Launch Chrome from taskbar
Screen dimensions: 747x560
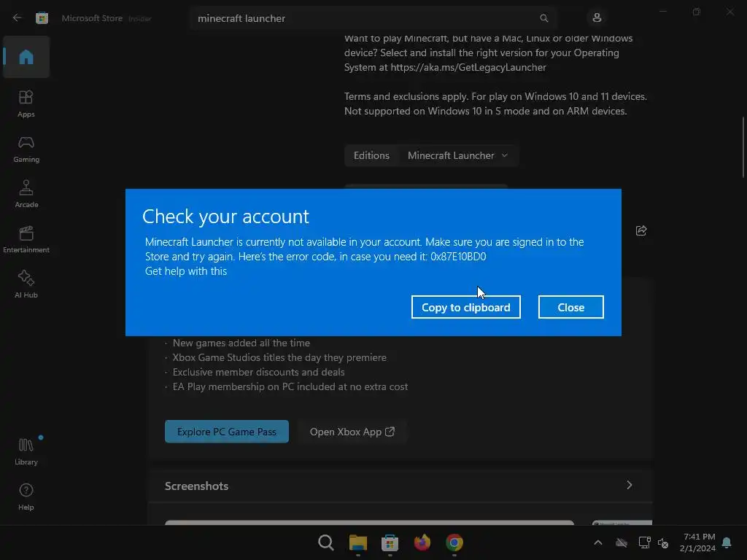click(454, 542)
